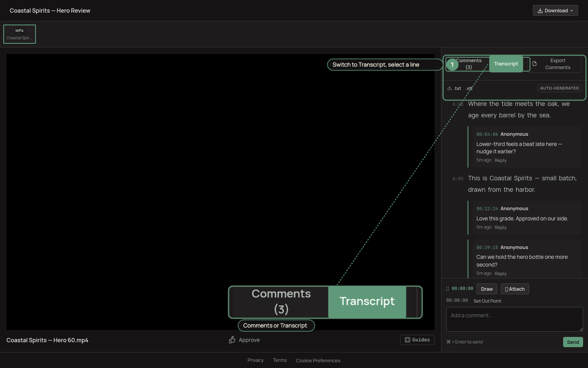
Task: Click the 'Love this grade. Approved on our side' text
Action: pos(522,219)
